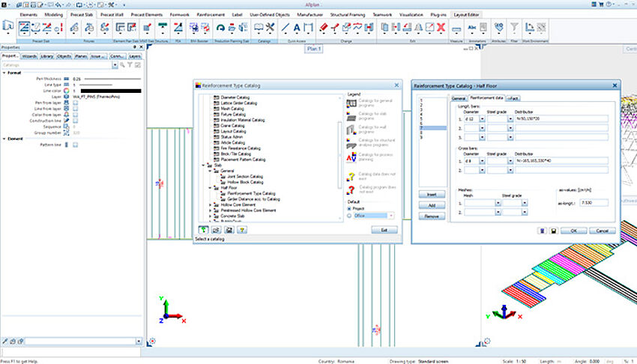Open the Office default dropdown

tap(391, 216)
